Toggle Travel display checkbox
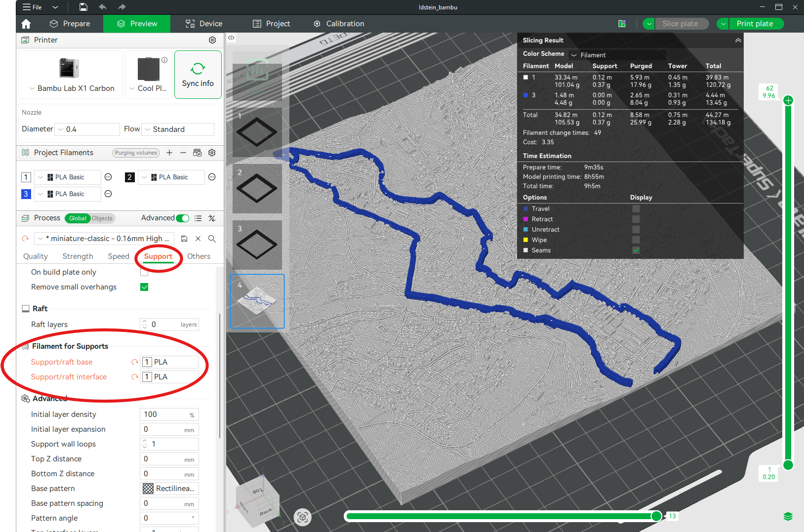The height and width of the screenshot is (532, 804). [636, 209]
